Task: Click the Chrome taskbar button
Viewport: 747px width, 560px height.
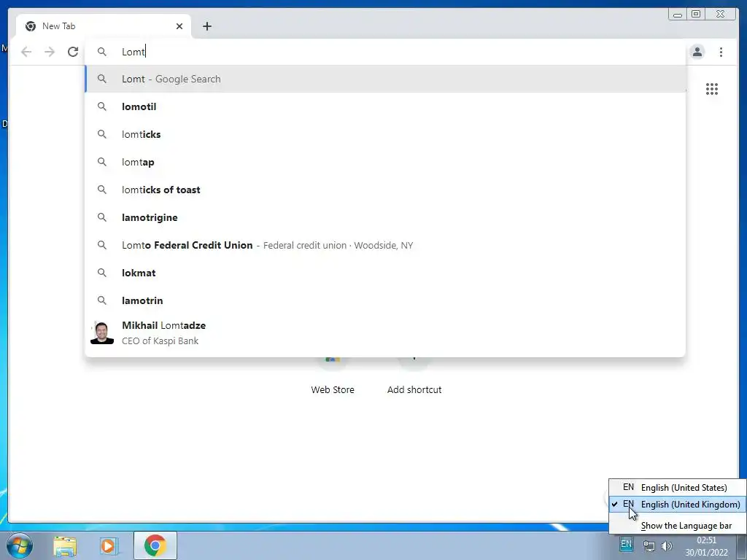Action: pyautogui.click(x=155, y=545)
